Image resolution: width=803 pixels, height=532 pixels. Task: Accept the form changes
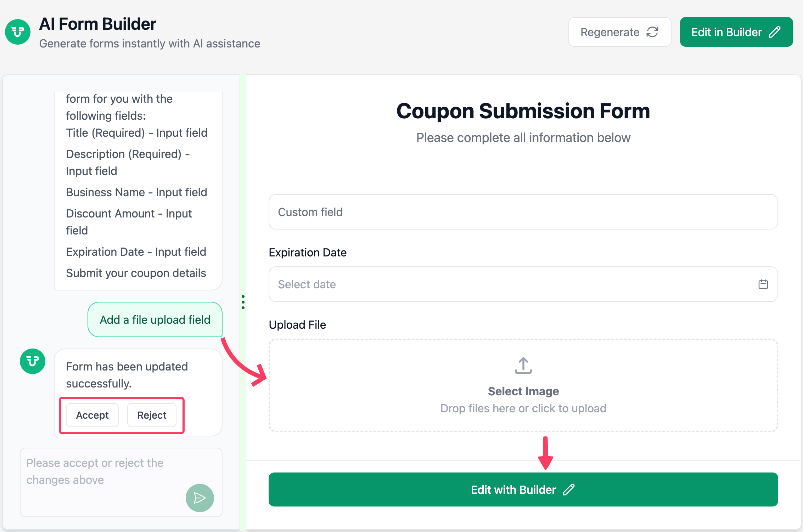pyautogui.click(x=92, y=415)
